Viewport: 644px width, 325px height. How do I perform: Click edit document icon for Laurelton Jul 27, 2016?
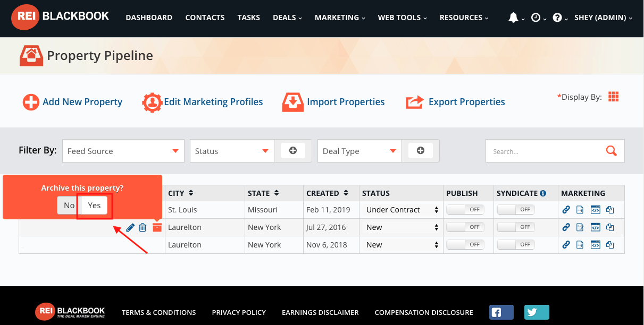point(580,227)
